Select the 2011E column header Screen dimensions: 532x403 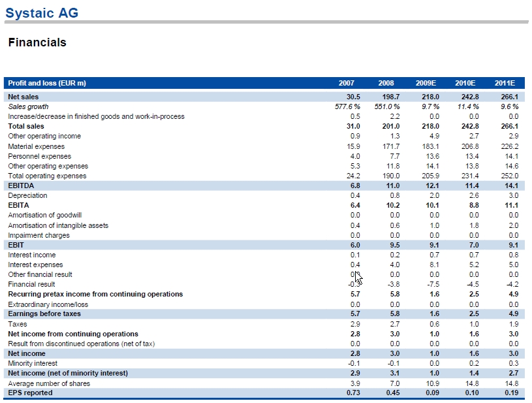point(505,83)
